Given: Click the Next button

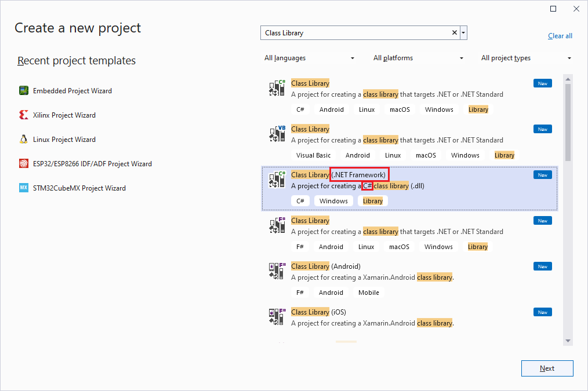Looking at the screenshot, I should (547, 368).
